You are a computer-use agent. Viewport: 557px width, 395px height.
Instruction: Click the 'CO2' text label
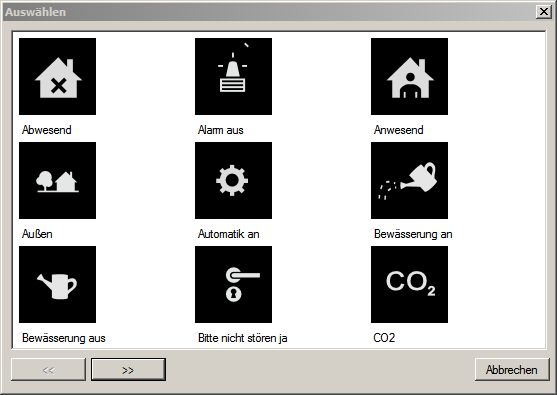(x=384, y=338)
